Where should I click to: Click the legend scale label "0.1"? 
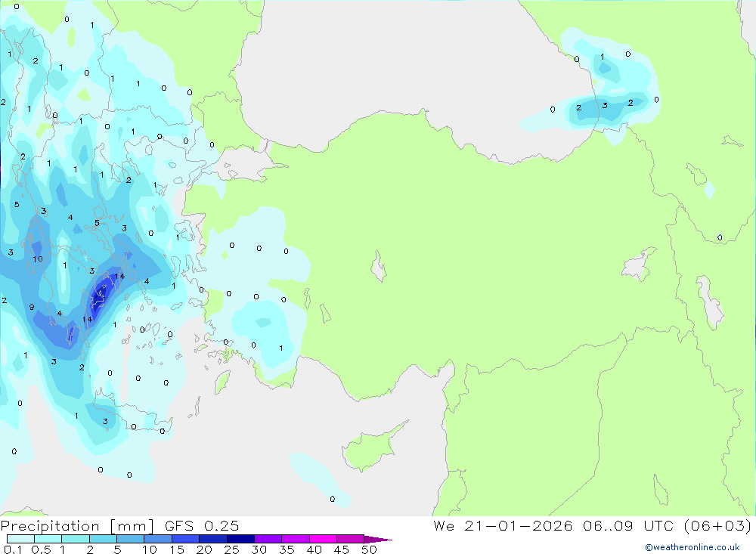point(13,549)
